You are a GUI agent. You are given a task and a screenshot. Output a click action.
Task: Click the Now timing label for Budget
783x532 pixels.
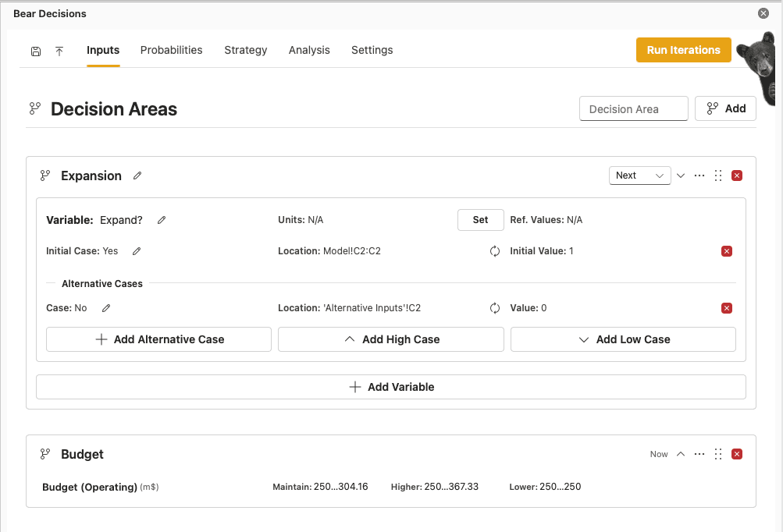coord(659,454)
